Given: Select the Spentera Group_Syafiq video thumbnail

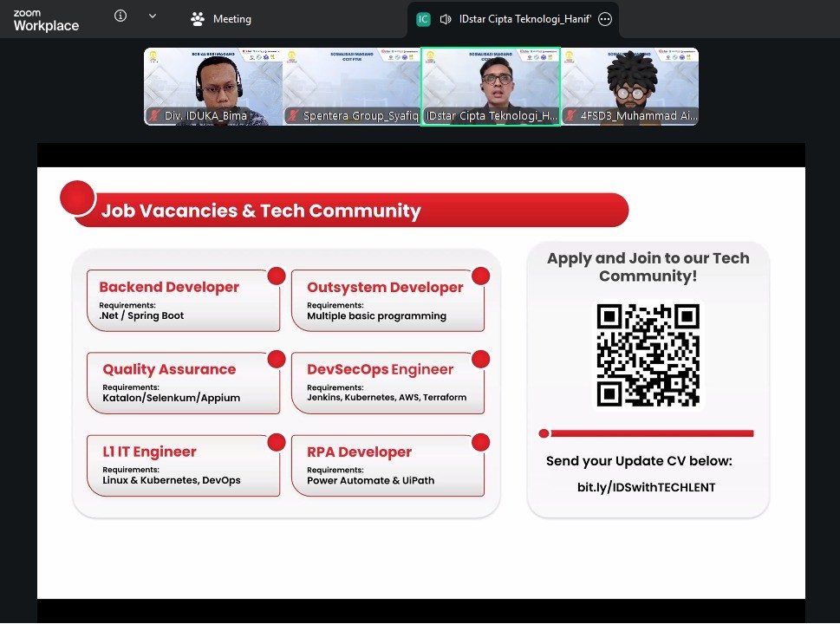Looking at the screenshot, I should pos(351,87).
